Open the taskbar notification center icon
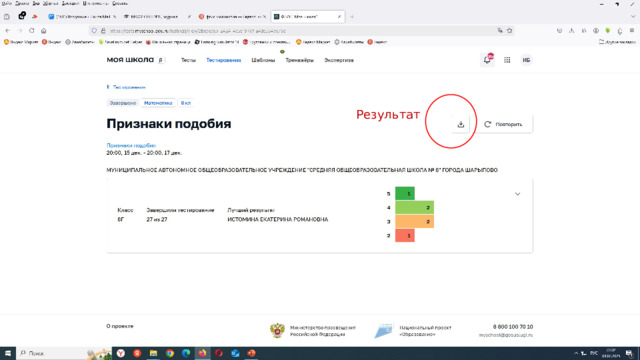The image size is (640, 360). (630, 353)
